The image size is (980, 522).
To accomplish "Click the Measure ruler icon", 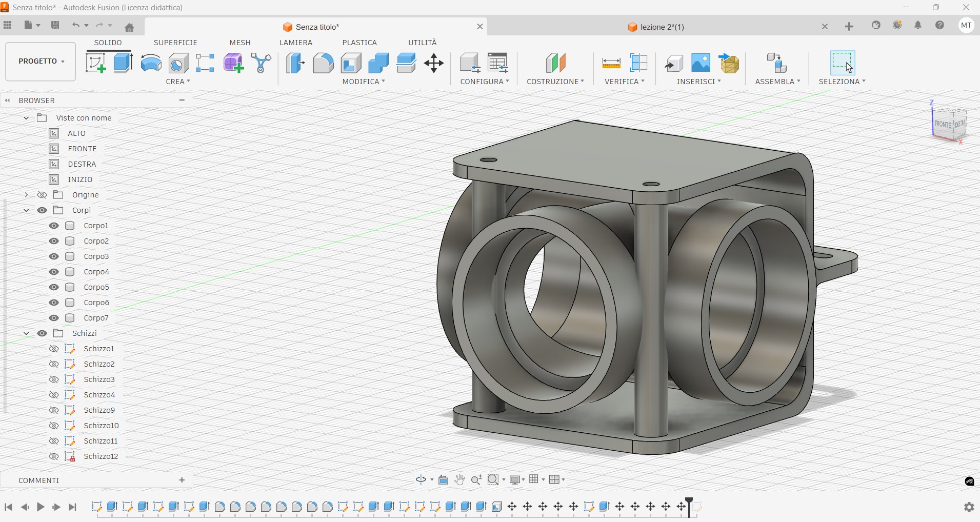I will 611,64.
